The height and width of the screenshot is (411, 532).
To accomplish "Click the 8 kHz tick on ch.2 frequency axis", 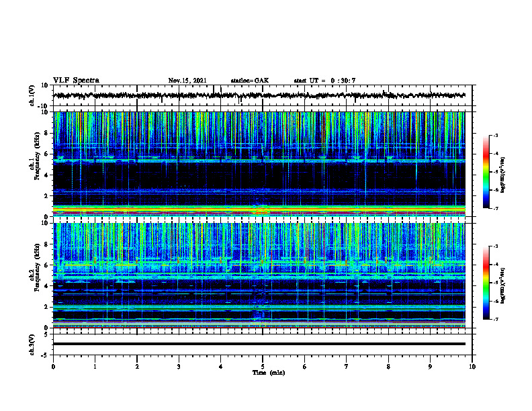I will click(x=47, y=244).
